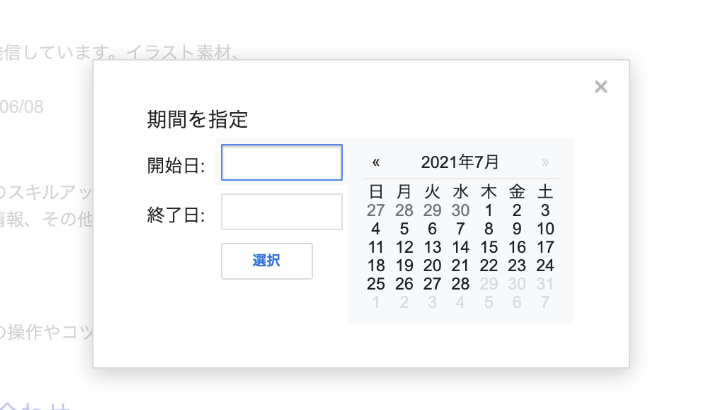
Task: Focus the 終了日 input field
Action: tap(282, 212)
